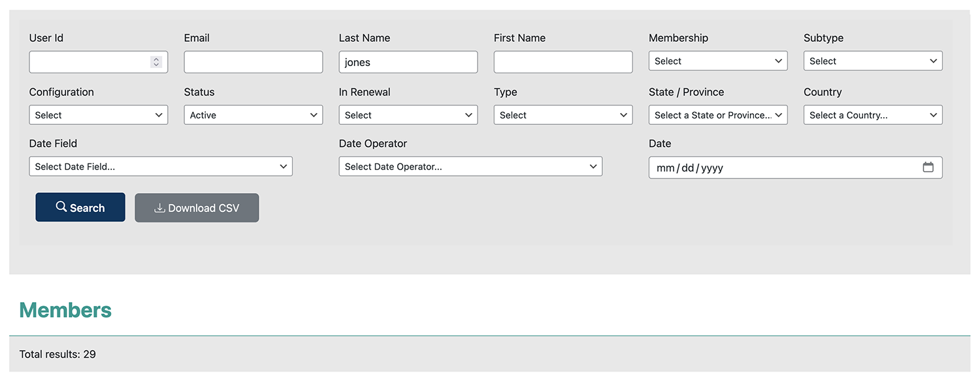
Task: Open the Configuration select menu
Action: (x=98, y=115)
